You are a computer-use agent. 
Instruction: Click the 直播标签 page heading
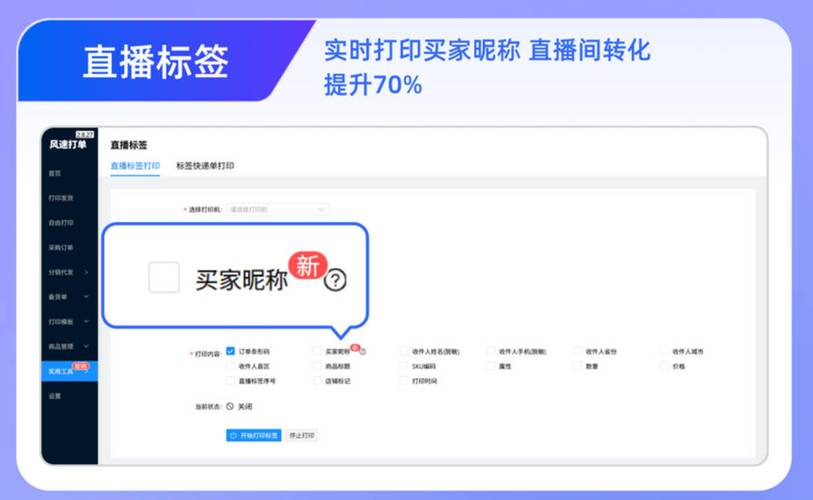tap(129, 145)
